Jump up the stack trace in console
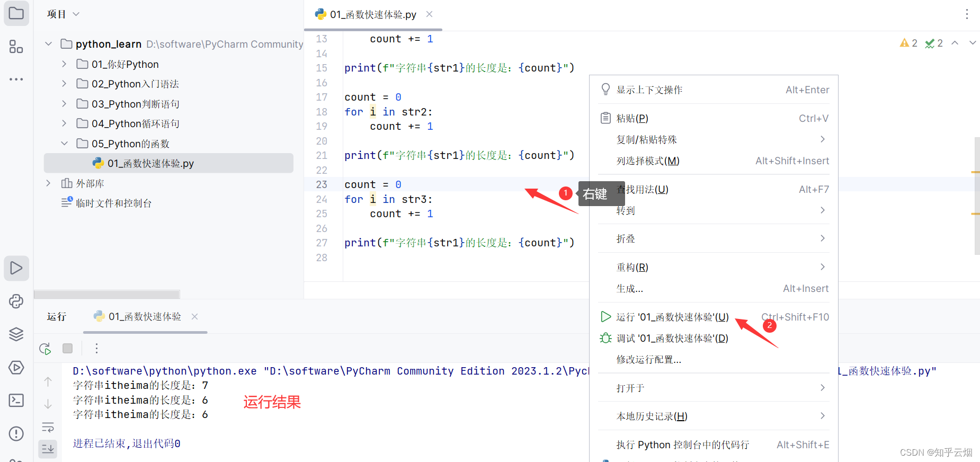 point(48,381)
